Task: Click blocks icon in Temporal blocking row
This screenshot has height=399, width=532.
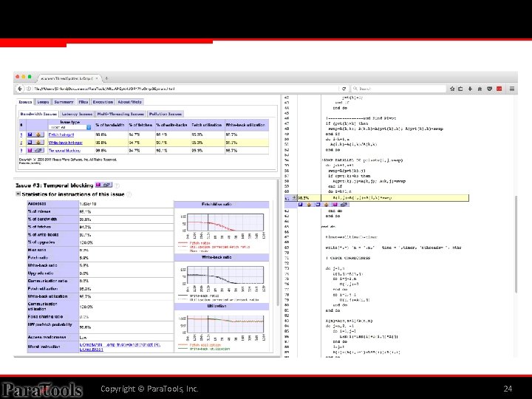Action: click(x=38, y=150)
